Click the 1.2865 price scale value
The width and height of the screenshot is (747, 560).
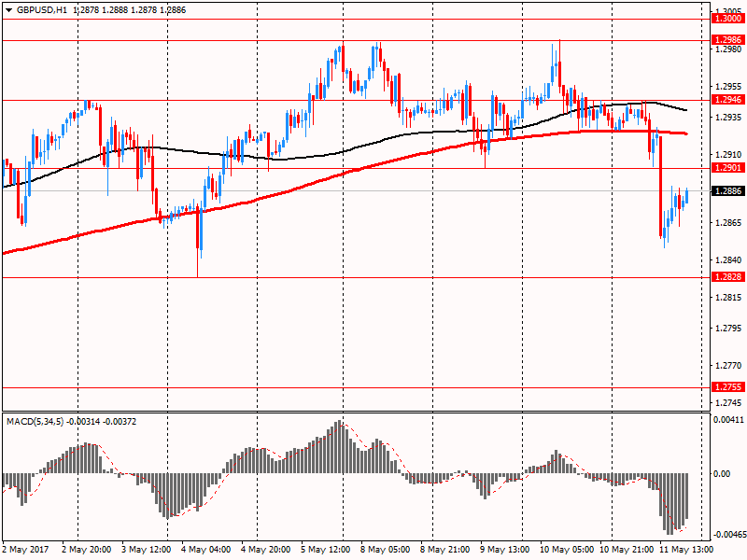(729, 223)
